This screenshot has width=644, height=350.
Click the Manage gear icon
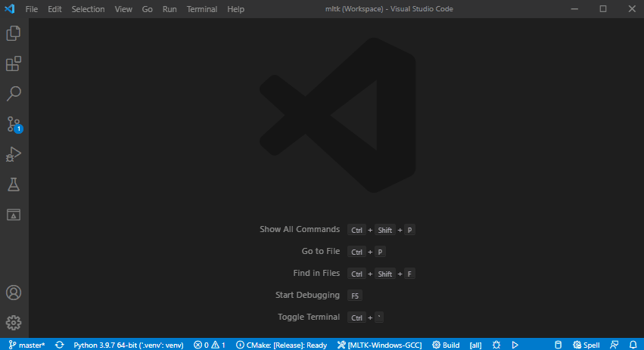14,323
